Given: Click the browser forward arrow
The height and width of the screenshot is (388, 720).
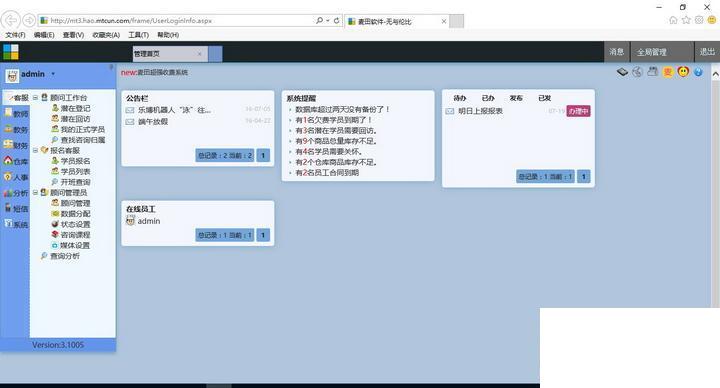Looking at the screenshot, I should 29,20.
